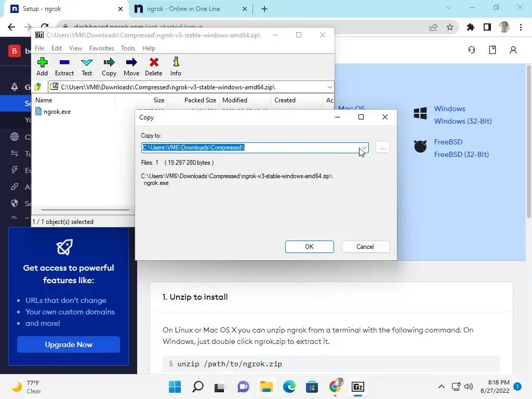Open the Chrome three-dot menu
The image size is (532, 399).
point(521,27)
